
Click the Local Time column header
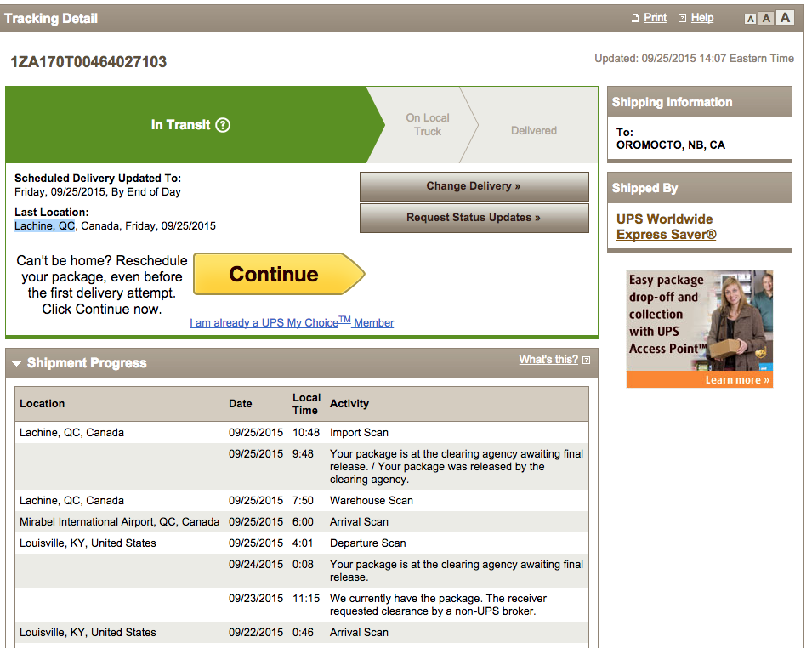[306, 403]
